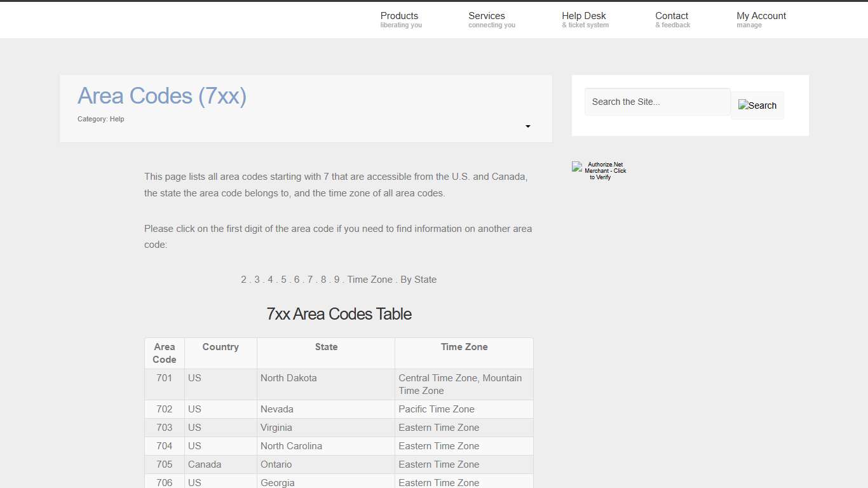868x488 pixels.
Task: Click the Authorize.Net merchant verification badge
Action: [598, 170]
